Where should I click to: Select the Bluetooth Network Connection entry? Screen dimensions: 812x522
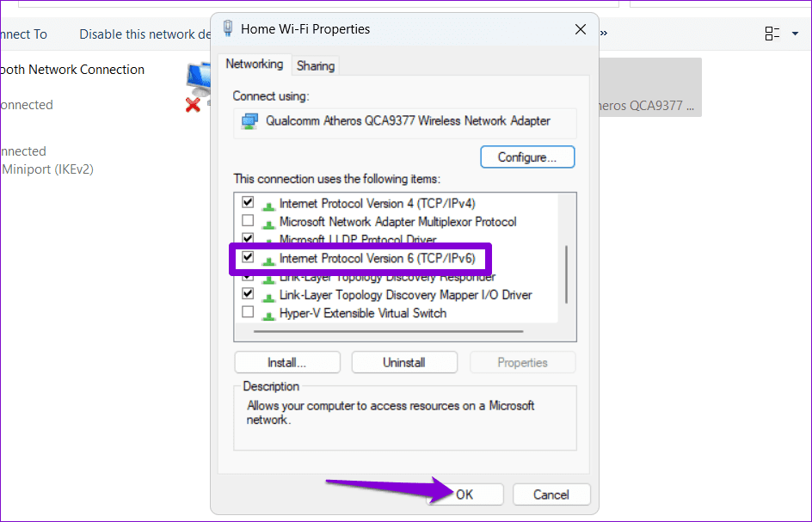72,70
